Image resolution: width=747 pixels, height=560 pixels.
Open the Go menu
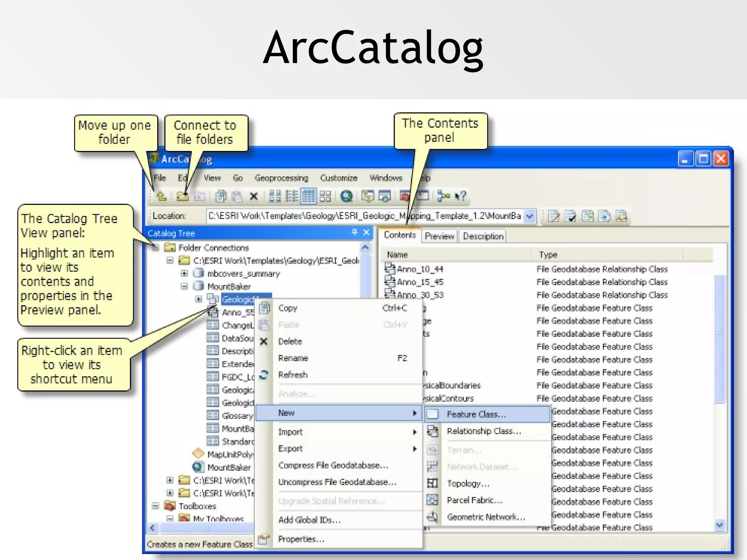pos(238,178)
